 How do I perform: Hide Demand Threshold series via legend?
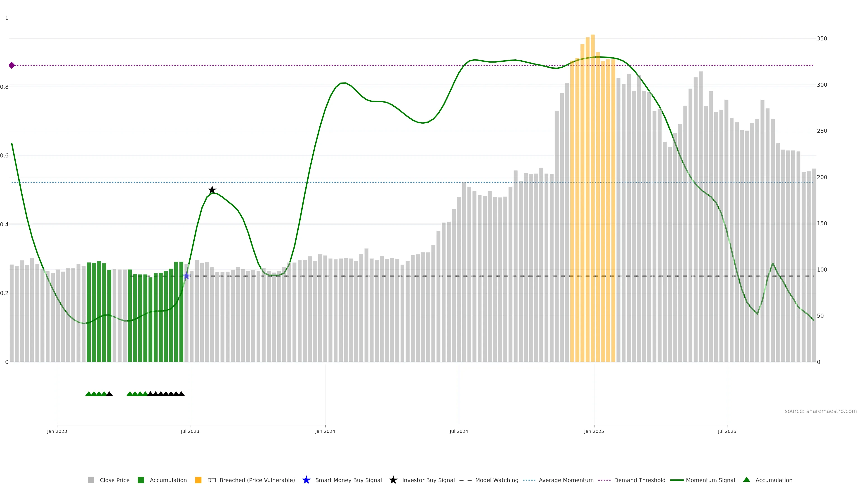point(639,480)
